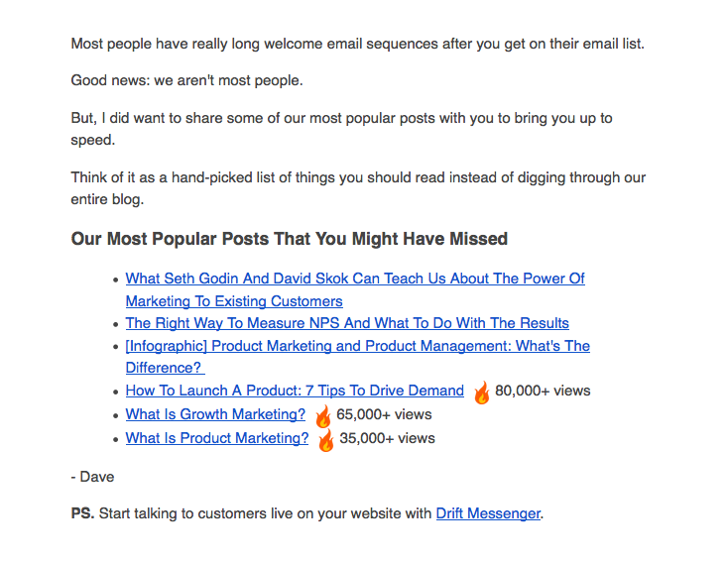This screenshot has height=561, width=728.
Task: Click the Drift Messenger link
Action: [488, 513]
